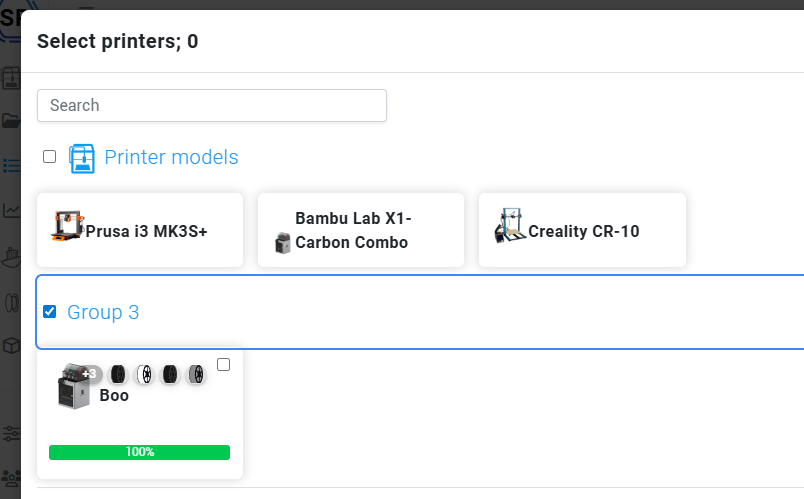Collapse the Group 3 section row
Screen dimensions: 804x499
point(420,312)
